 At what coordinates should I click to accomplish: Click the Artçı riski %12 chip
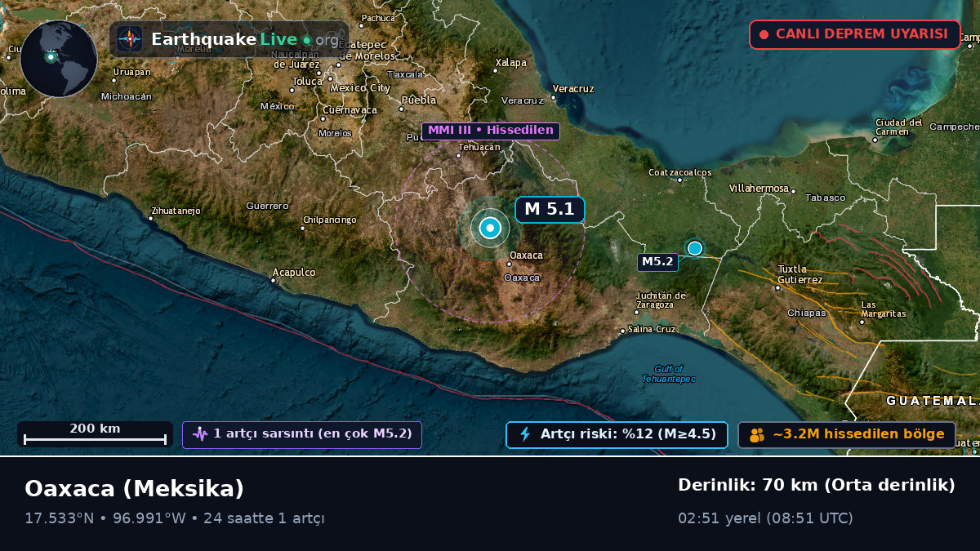pos(617,434)
